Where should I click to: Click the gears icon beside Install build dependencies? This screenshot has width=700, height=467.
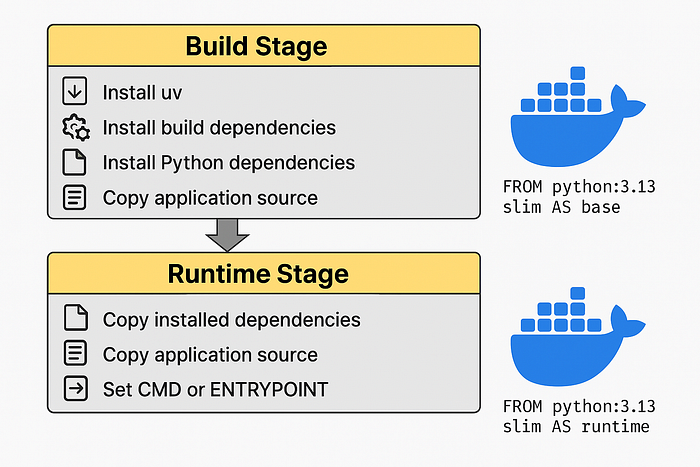pyautogui.click(x=76, y=127)
